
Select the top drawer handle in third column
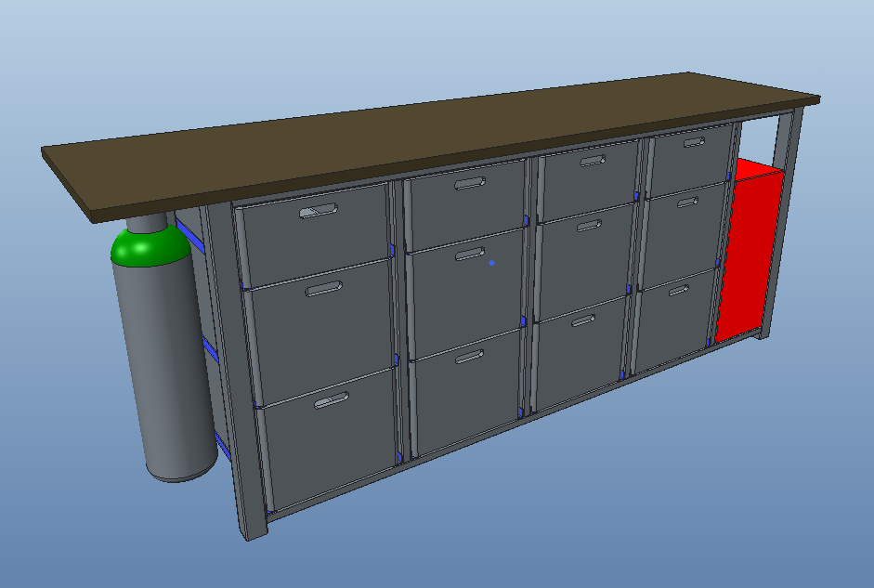click(593, 160)
